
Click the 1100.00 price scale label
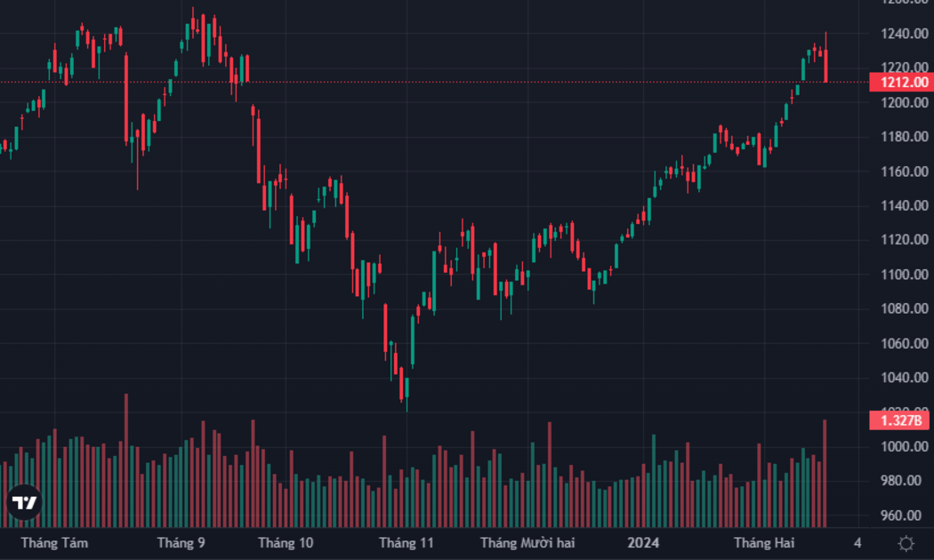(905, 275)
